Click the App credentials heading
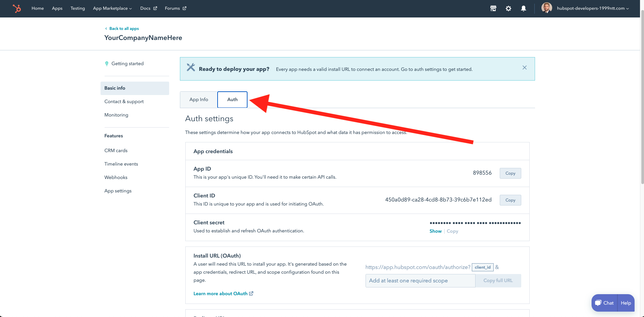 tap(213, 151)
